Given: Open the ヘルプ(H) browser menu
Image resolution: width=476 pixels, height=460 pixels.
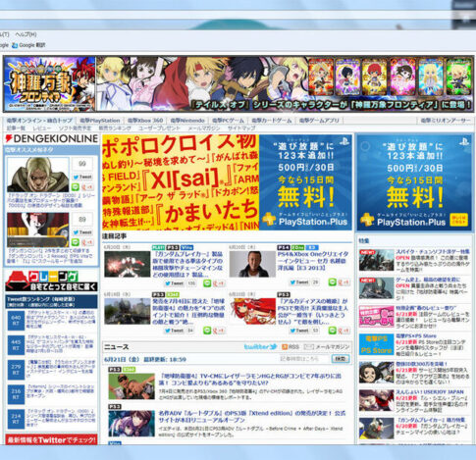Looking at the screenshot, I should [26, 34].
